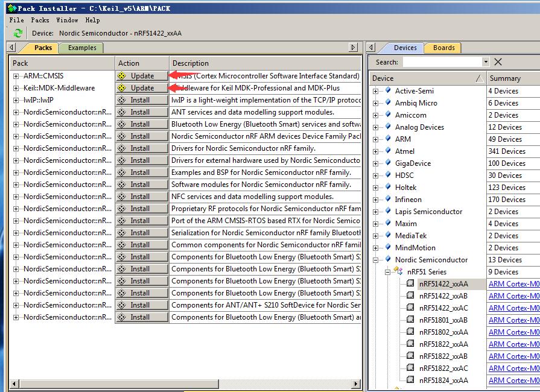Select the HDSC vendor row
This screenshot has width=540, height=392.
(404, 175)
